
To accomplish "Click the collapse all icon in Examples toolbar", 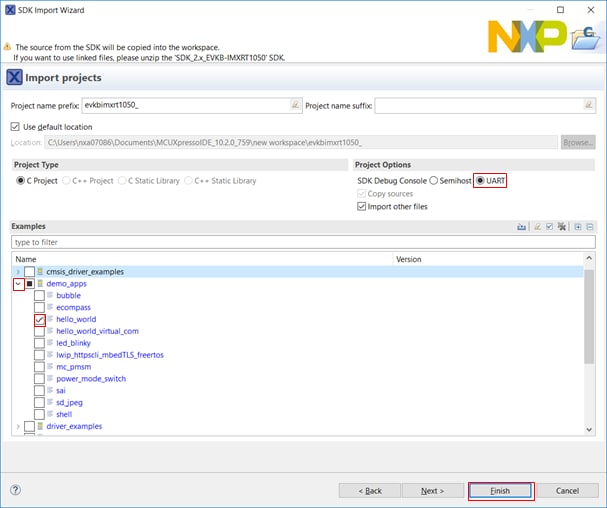I will point(590,227).
